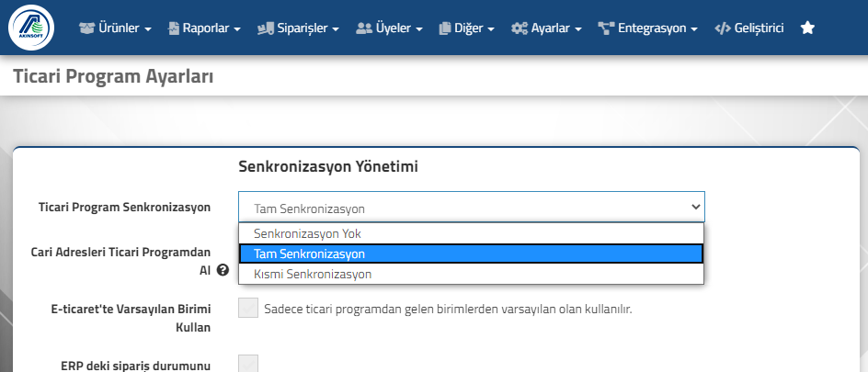Toggle E-ticaret'te Varsayılan Birimi Kullan checkbox

[248, 308]
